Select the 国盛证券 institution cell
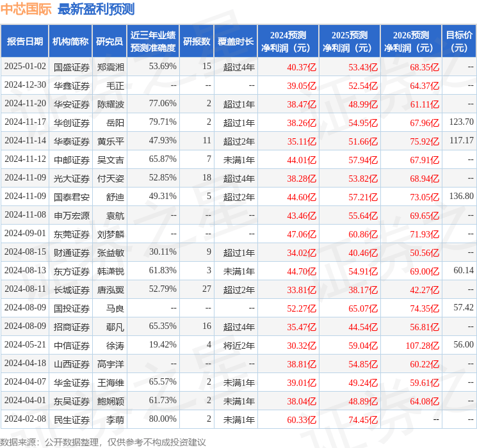The image size is (477, 448). 72,67
